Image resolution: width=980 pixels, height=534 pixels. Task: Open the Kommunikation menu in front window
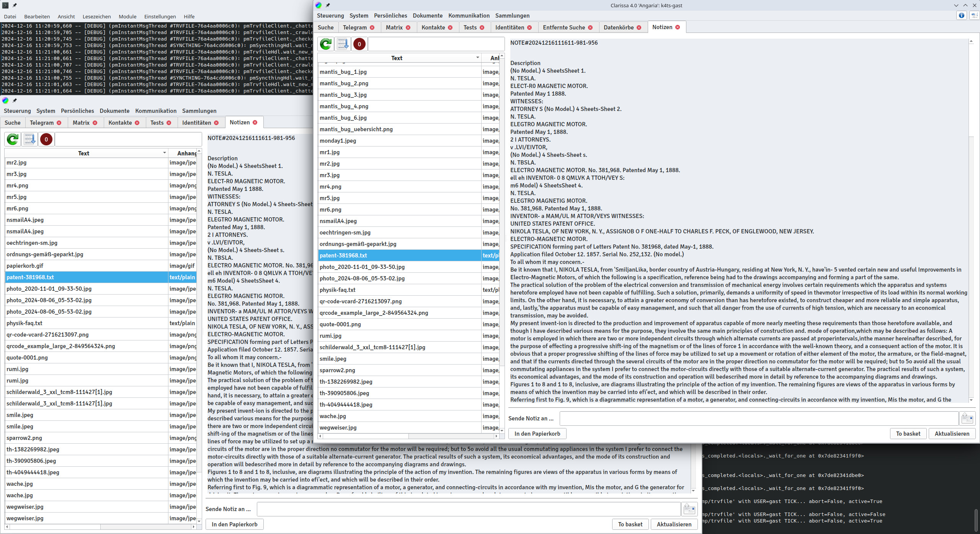pyautogui.click(x=469, y=16)
